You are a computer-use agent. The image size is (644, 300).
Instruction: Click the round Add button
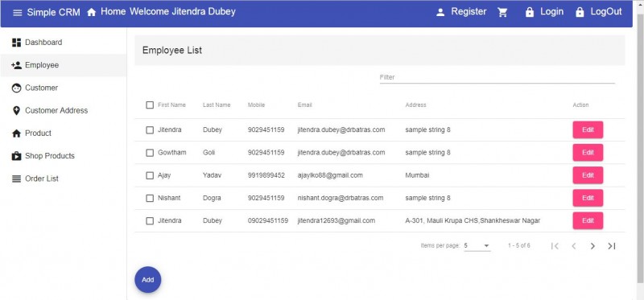click(x=148, y=280)
